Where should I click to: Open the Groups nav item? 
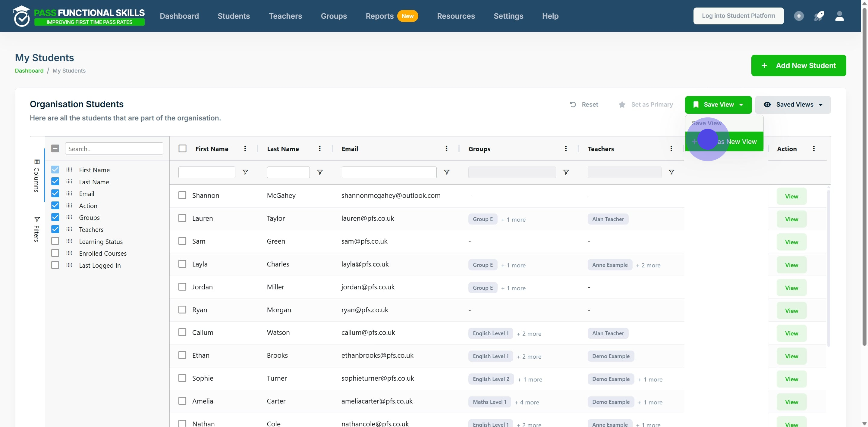pos(334,16)
